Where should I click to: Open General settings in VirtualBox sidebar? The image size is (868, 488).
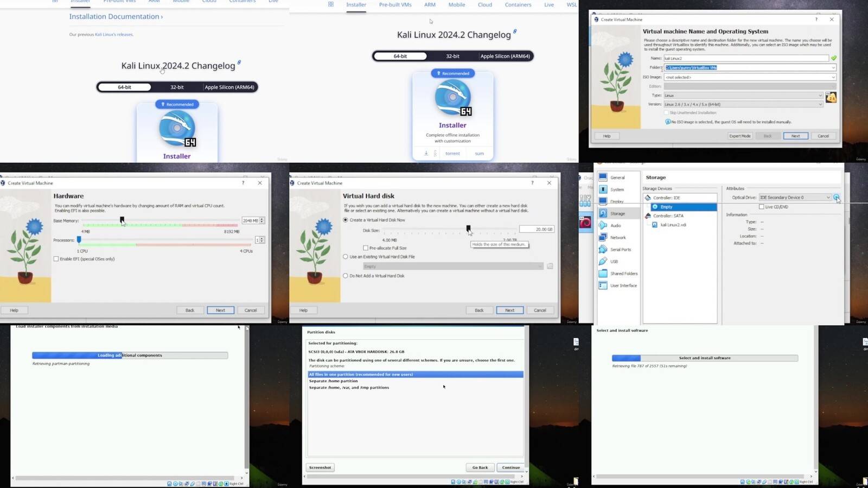pos(617,178)
